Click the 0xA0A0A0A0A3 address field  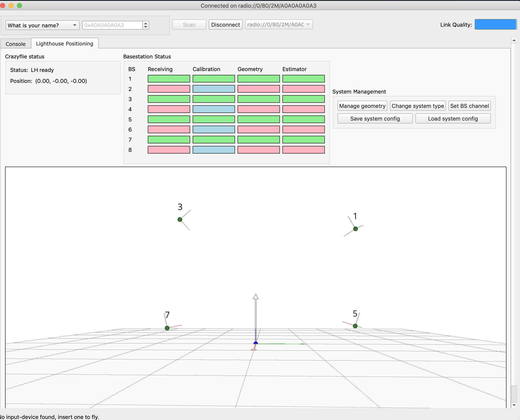click(x=112, y=25)
